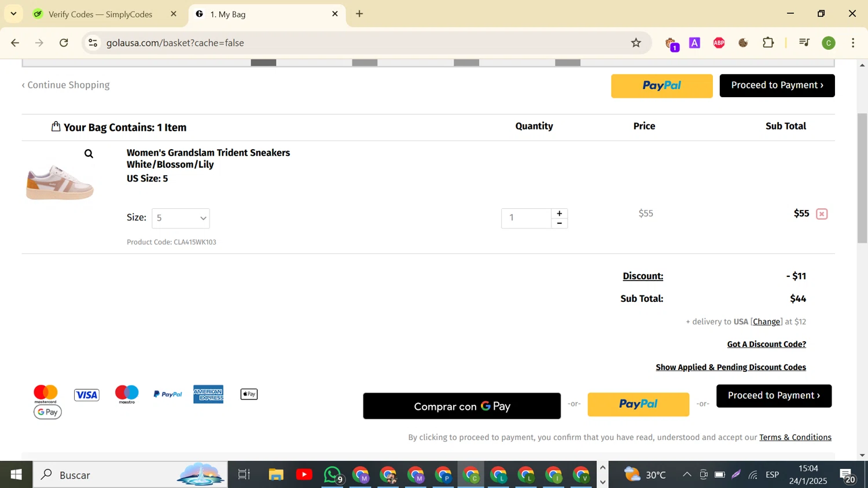The width and height of the screenshot is (868, 488).
Task: Close the SimplyCodes tab
Action: coord(174,14)
